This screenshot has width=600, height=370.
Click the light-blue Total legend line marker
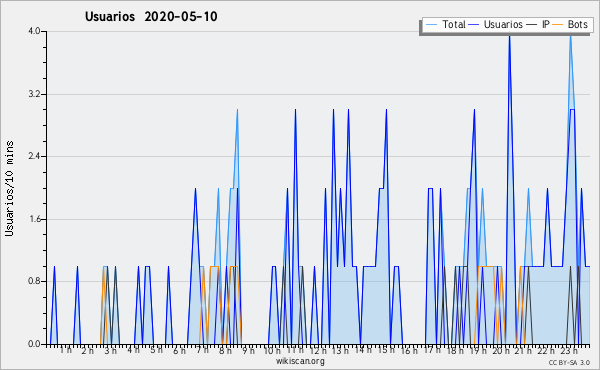[x=431, y=25]
